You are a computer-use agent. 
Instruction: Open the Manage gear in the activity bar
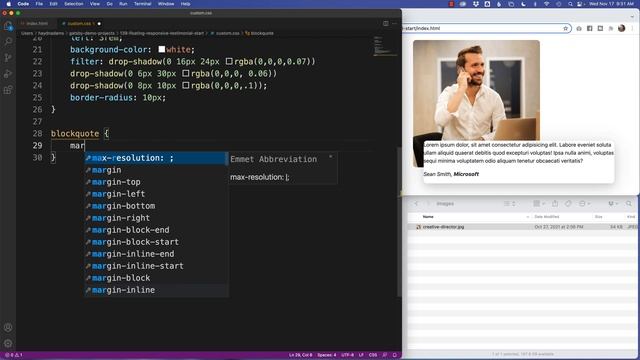(x=8, y=343)
